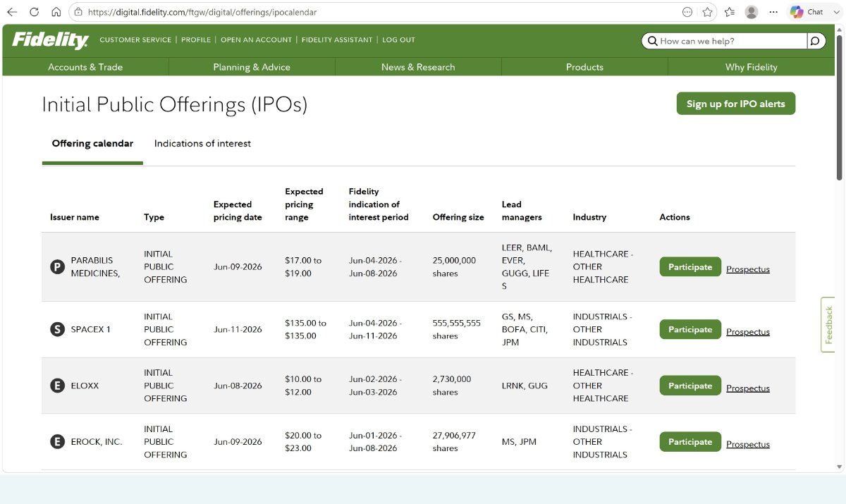
Task: Click Participate for SpaceX 1
Action: (690, 329)
